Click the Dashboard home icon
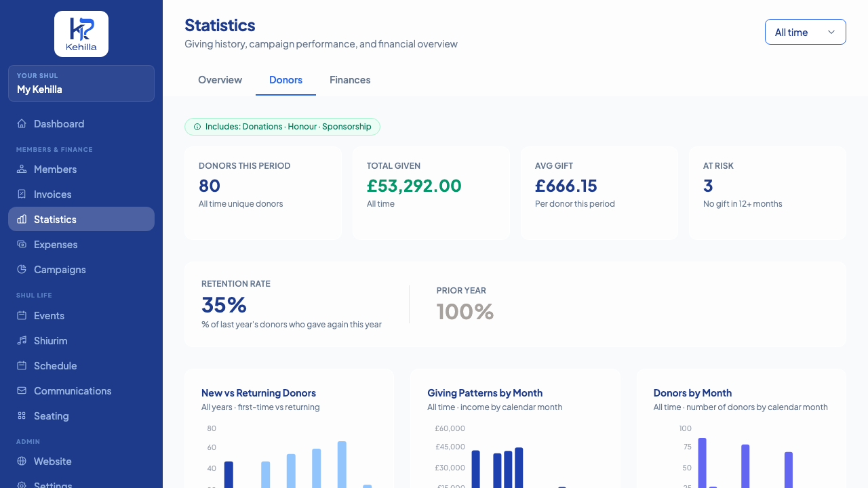This screenshot has height=488, width=868. coord(22,124)
